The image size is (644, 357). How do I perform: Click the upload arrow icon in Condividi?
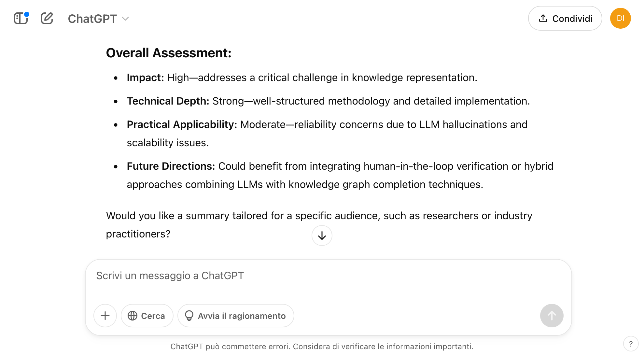[x=543, y=18]
